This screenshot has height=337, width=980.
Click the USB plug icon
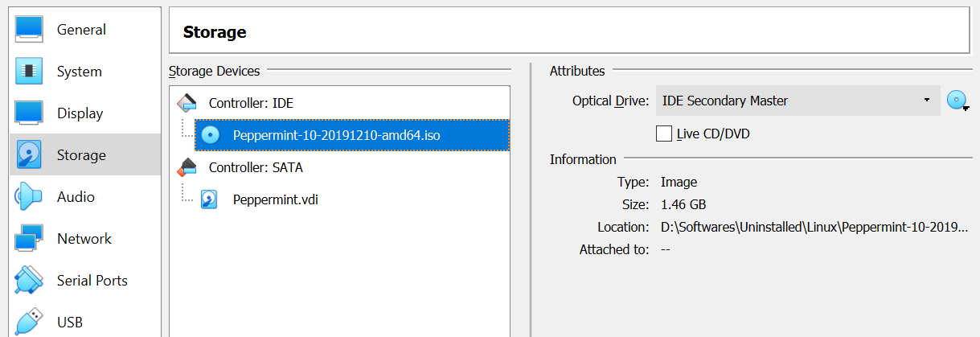click(29, 322)
